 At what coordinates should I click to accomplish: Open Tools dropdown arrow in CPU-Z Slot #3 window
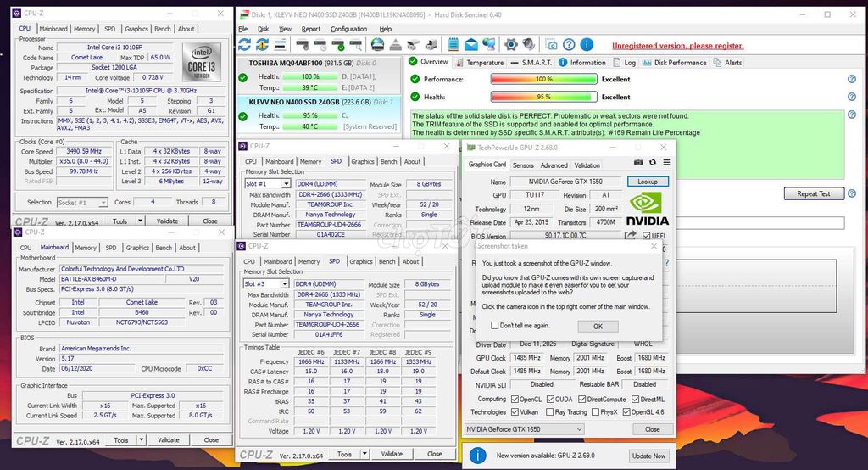(364, 454)
